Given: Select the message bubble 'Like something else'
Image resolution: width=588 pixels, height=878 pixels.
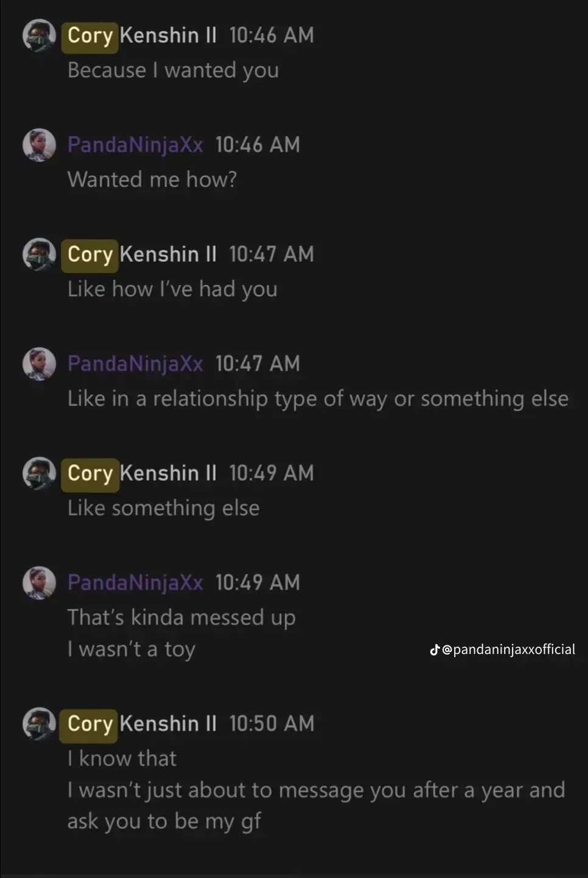Looking at the screenshot, I should click(x=163, y=508).
